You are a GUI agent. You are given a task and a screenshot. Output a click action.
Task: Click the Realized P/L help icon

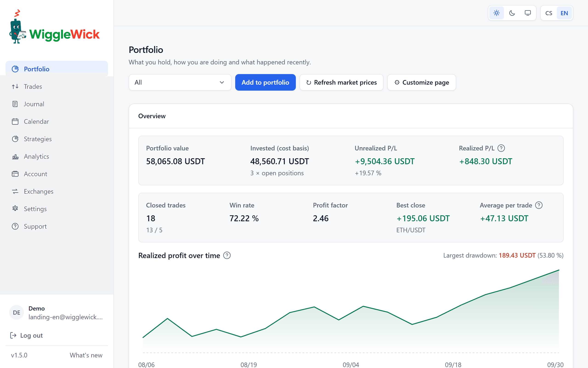pos(501,148)
